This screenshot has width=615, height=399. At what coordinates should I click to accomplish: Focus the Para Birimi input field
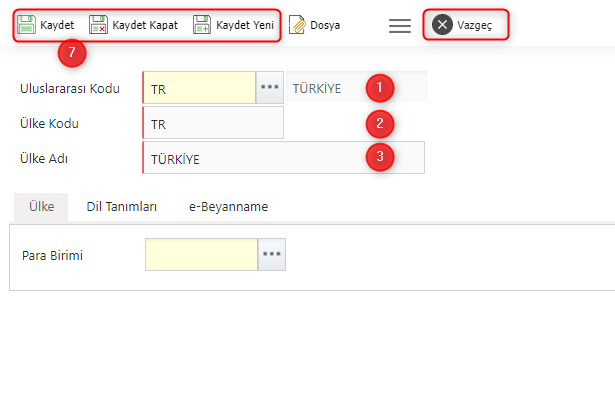201,254
